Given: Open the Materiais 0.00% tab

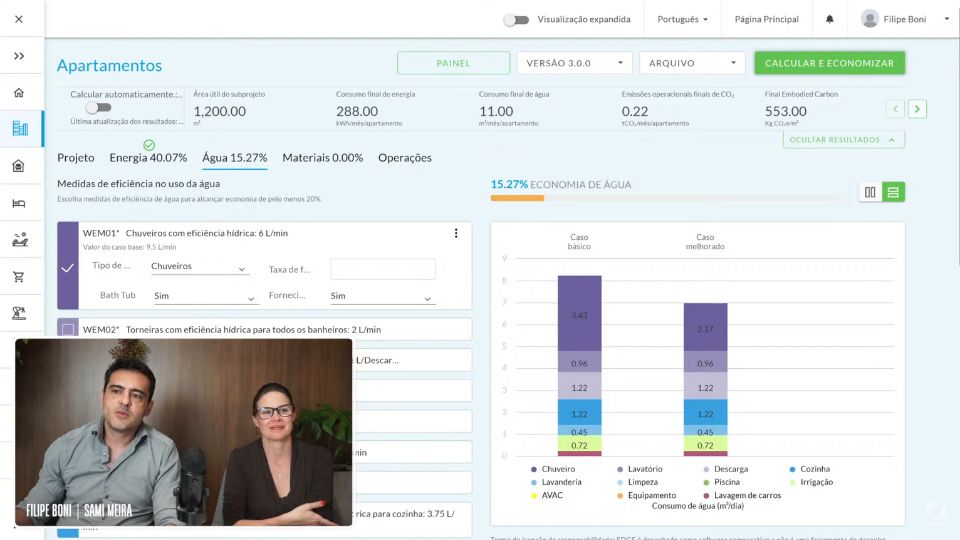Looking at the screenshot, I should coord(322,158).
